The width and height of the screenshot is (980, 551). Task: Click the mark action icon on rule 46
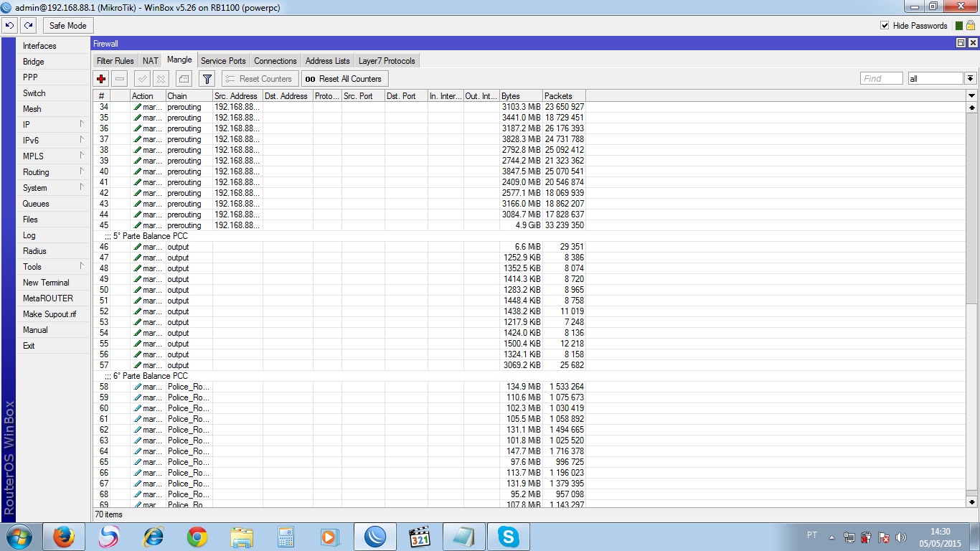pos(137,247)
